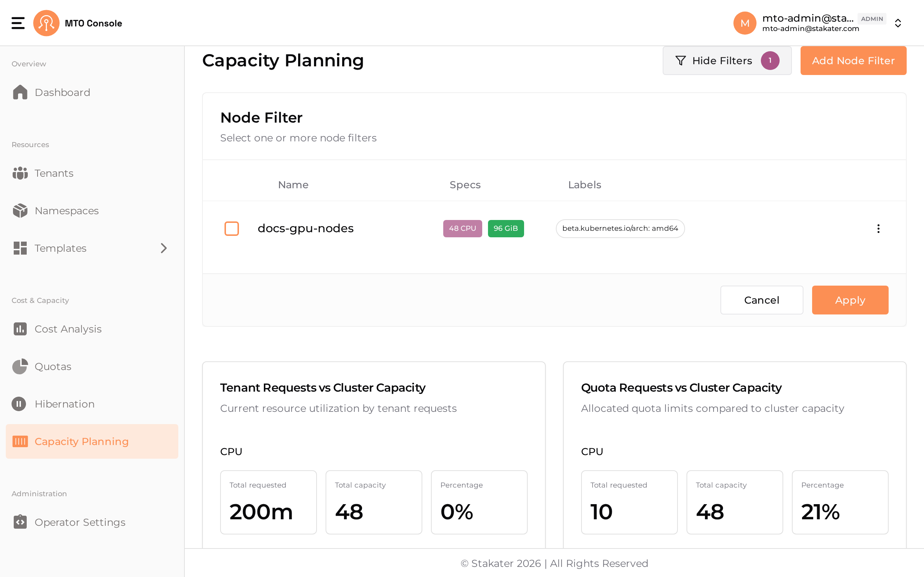This screenshot has width=924, height=577.
Task: Click the beta.kubernetes.io/arch label chip
Action: (620, 229)
